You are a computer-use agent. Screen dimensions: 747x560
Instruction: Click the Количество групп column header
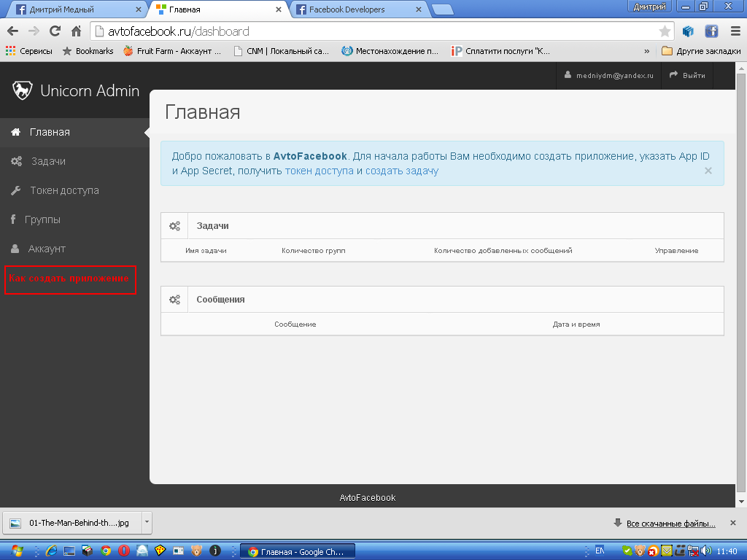point(314,251)
